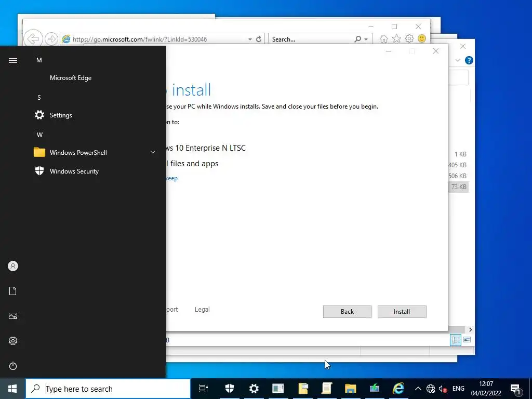The image size is (532, 399).
Task: Open the IE Home icon
Action: point(384,39)
